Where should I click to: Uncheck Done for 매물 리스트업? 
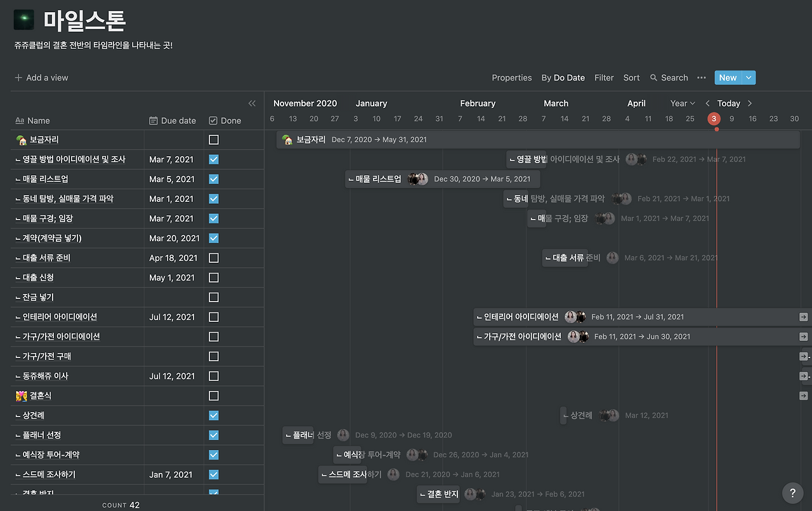point(213,178)
